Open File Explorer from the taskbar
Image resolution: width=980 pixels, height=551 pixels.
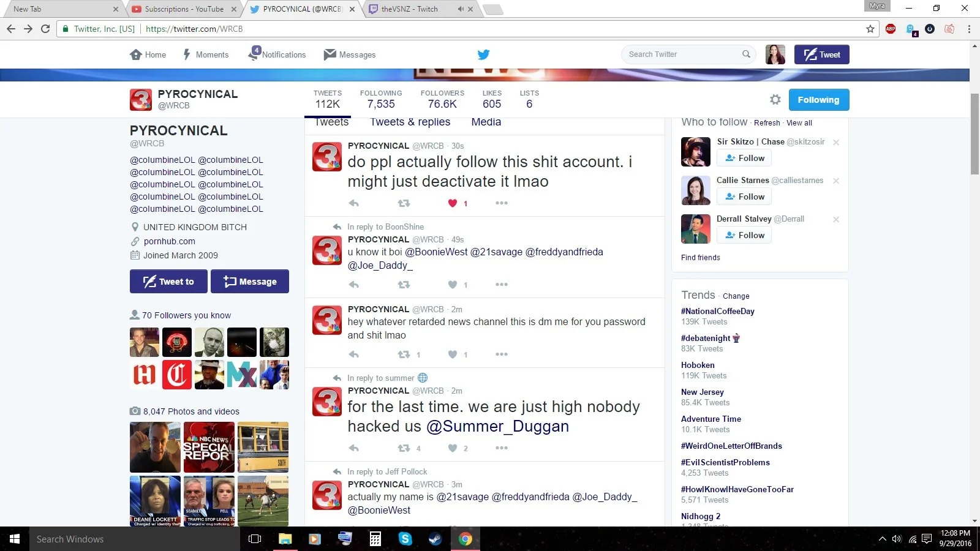[285, 539]
